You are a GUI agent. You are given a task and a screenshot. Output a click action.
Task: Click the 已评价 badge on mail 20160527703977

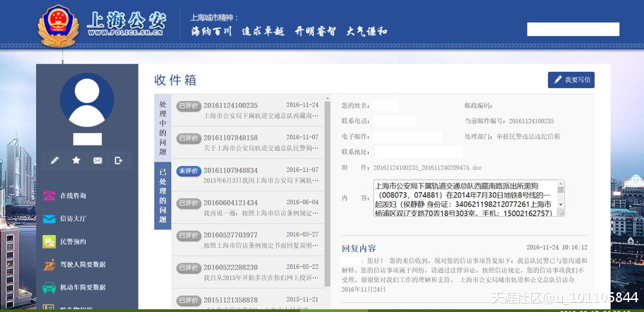(x=189, y=236)
